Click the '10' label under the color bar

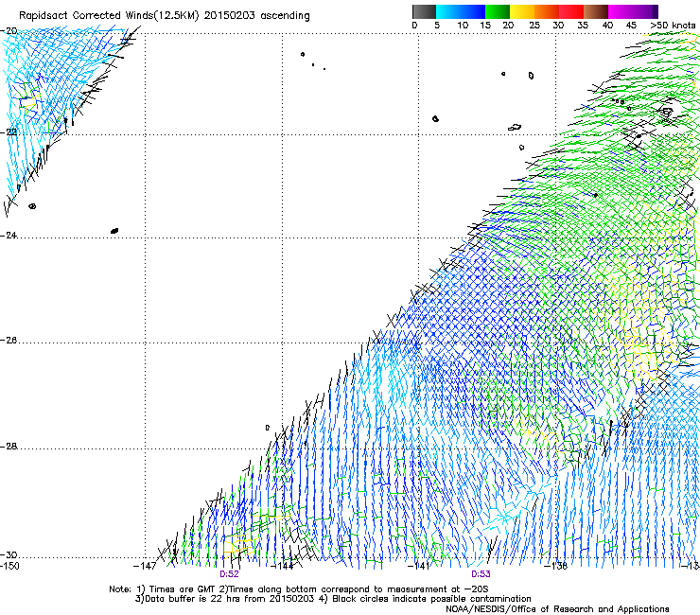point(463,26)
